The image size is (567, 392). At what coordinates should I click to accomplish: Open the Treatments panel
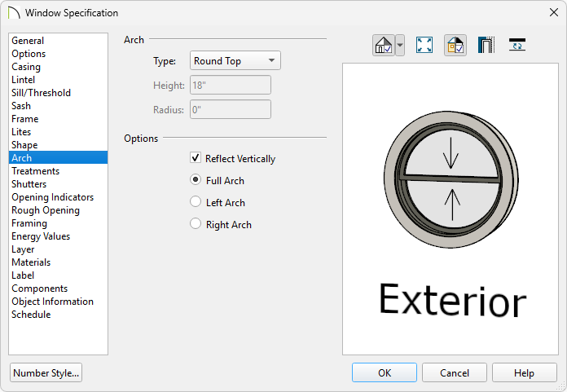pyautogui.click(x=58, y=170)
